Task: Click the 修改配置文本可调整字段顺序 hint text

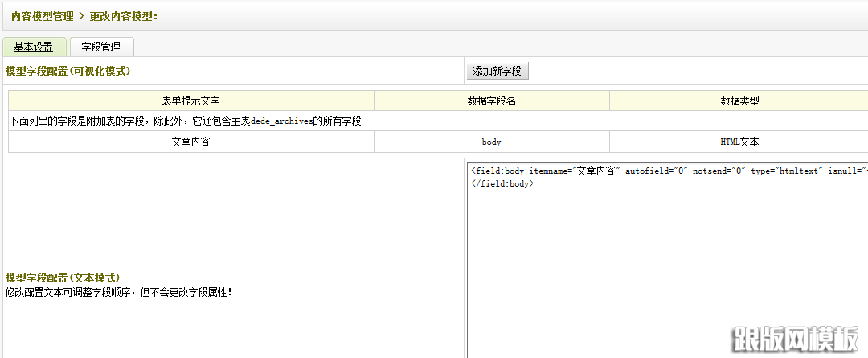Action: point(118,291)
